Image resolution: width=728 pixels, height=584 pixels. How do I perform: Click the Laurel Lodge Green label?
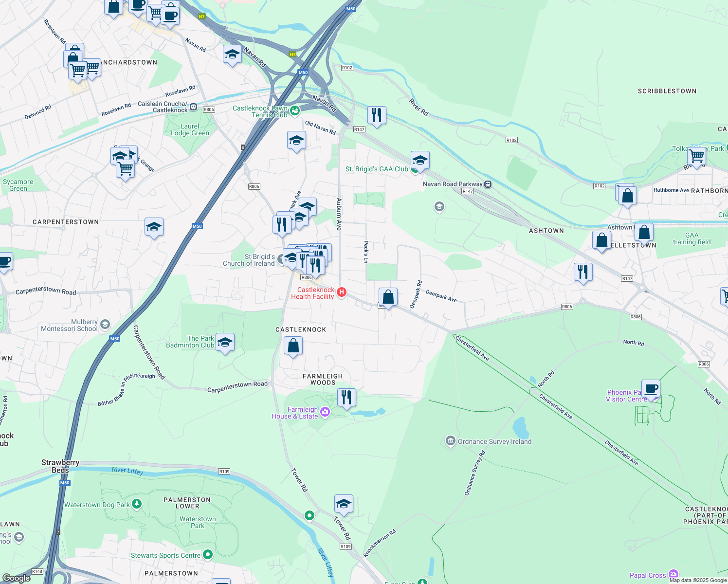[190, 129]
